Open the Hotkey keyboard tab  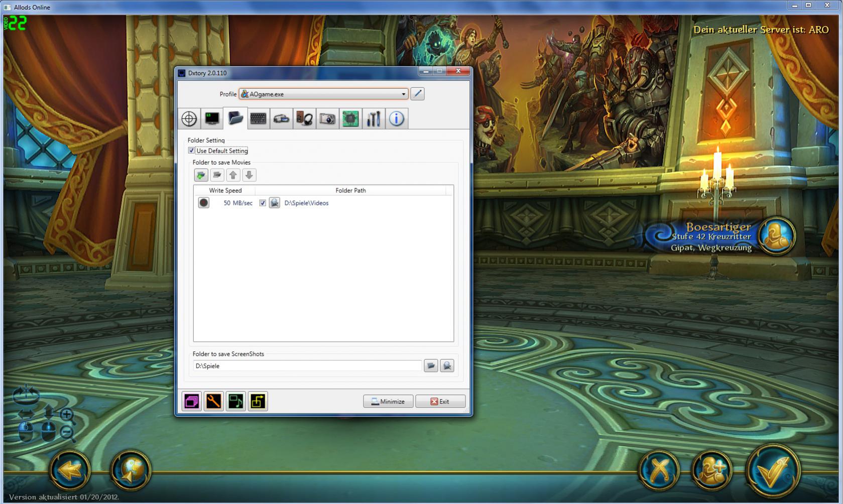pos(258,119)
